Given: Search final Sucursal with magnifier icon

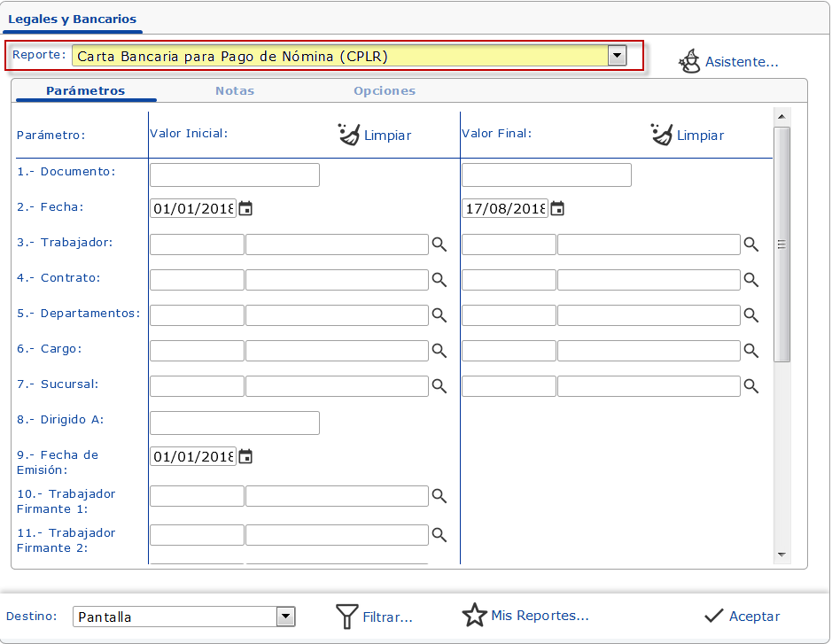Looking at the screenshot, I should pos(750,386).
